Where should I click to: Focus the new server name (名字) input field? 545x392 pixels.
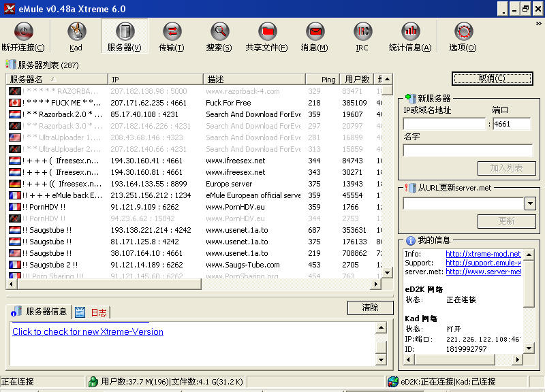tap(468, 150)
